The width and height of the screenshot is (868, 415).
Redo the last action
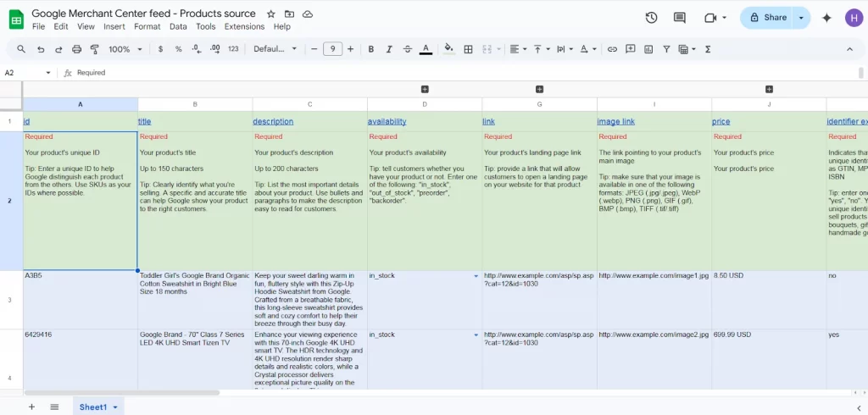click(x=58, y=49)
